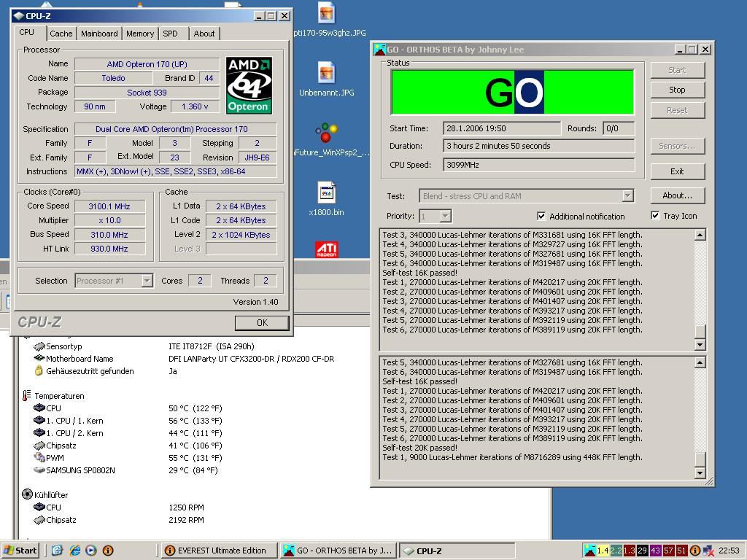Click the Kühllüfter fan icon in EVEREST

point(27,494)
